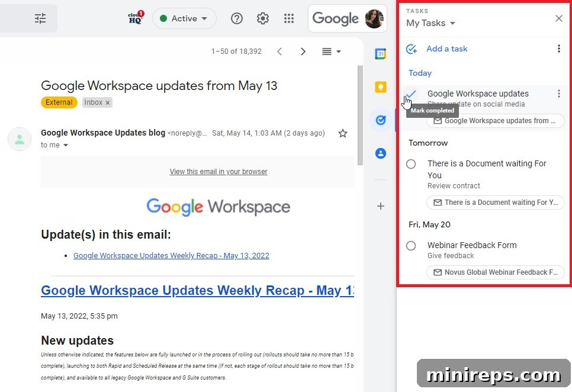The width and height of the screenshot is (572, 392).
Task: Click the sender avatar icon
Action: point(20,139)
